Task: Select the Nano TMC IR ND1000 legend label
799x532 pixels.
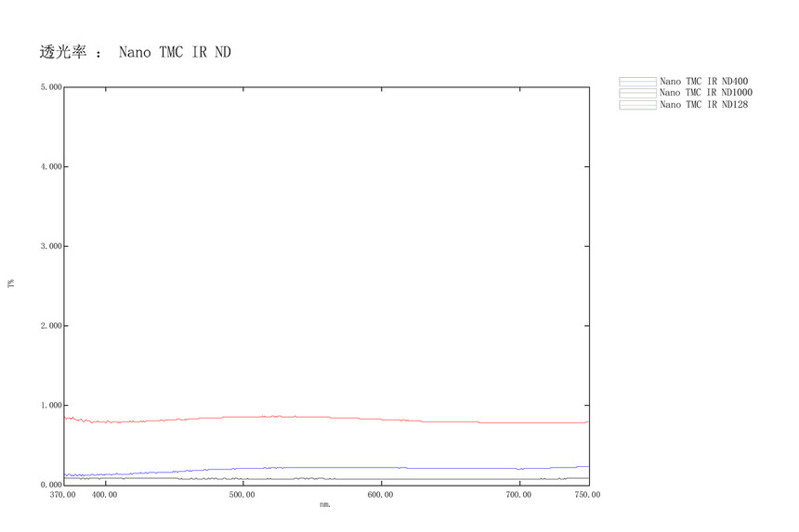Action: tap(706, 93)
